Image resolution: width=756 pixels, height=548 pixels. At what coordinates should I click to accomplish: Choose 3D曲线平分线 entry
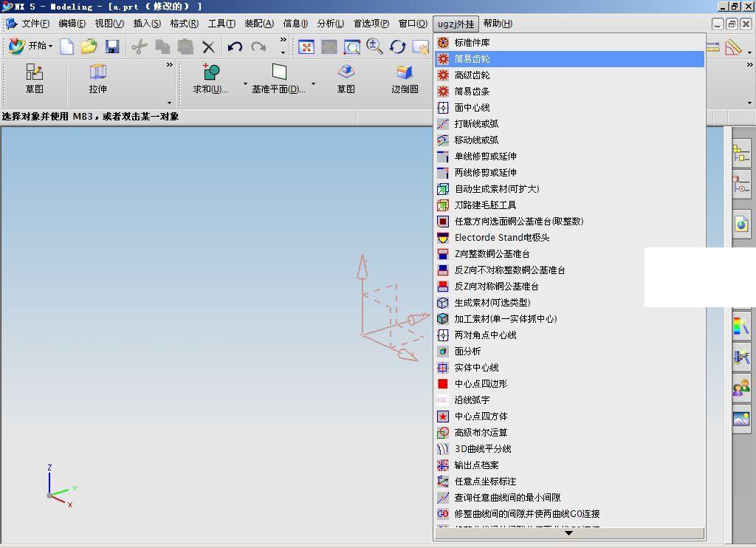click(x=569, y=448)
